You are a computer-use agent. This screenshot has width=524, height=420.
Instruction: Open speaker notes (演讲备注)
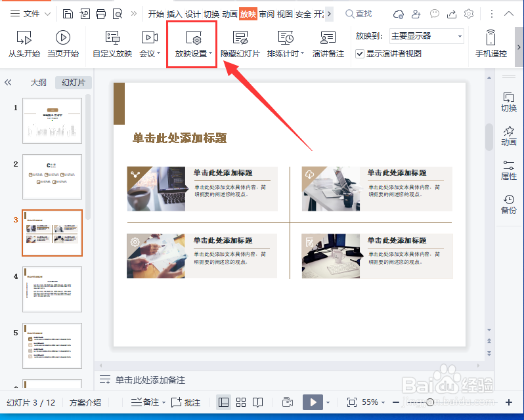point(328,44)
